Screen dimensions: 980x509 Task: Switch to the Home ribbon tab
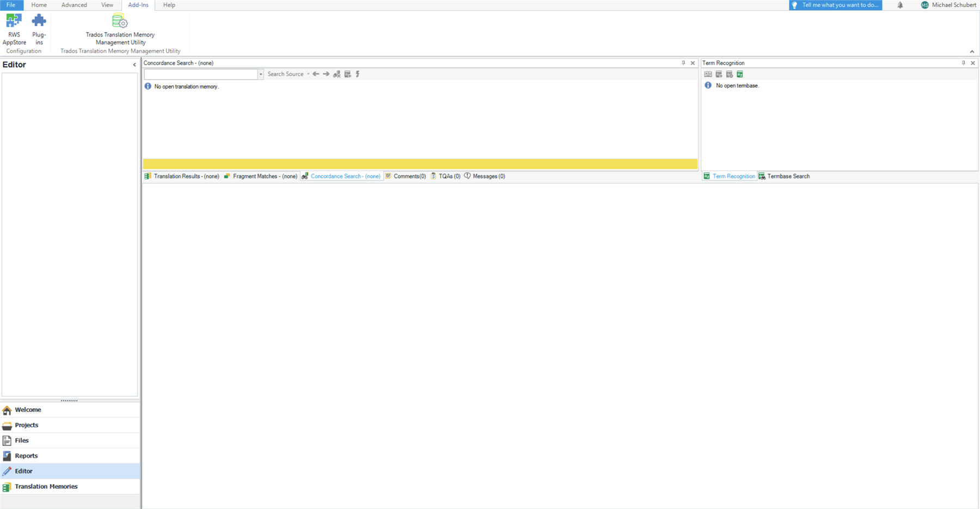click(39, 5)
